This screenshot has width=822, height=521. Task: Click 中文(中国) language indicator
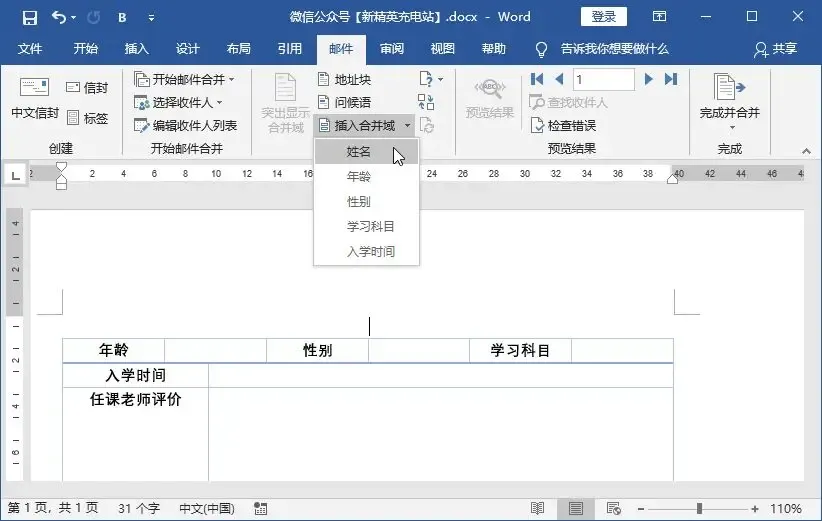pos(207,508)
